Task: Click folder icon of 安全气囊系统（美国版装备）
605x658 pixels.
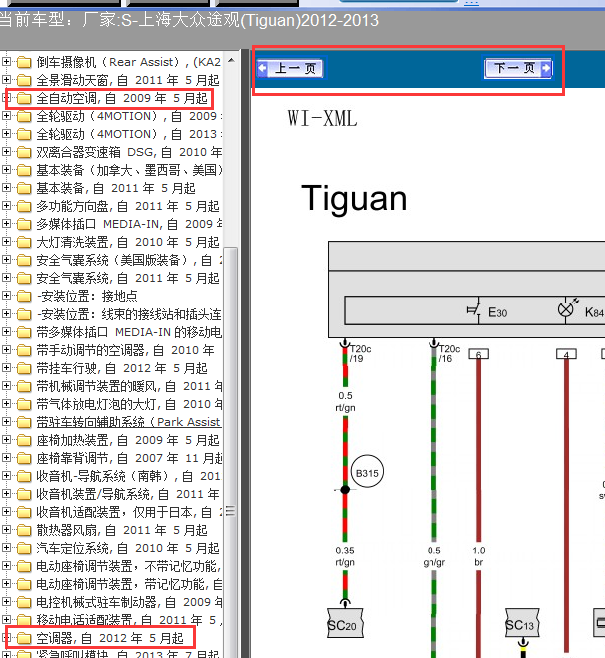Action: pyautogui.click(x=24, y=260)
